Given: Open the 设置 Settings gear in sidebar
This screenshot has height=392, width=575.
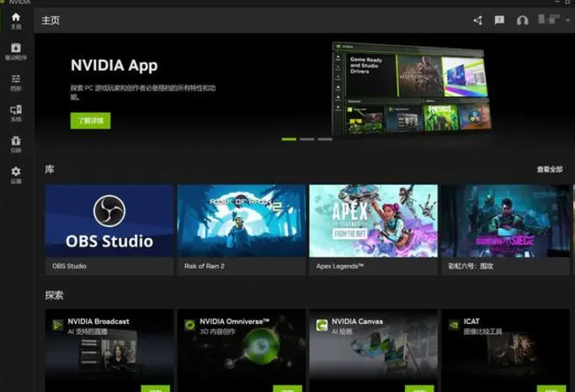Looking at the screenshot, I should (x=16, y=175).
